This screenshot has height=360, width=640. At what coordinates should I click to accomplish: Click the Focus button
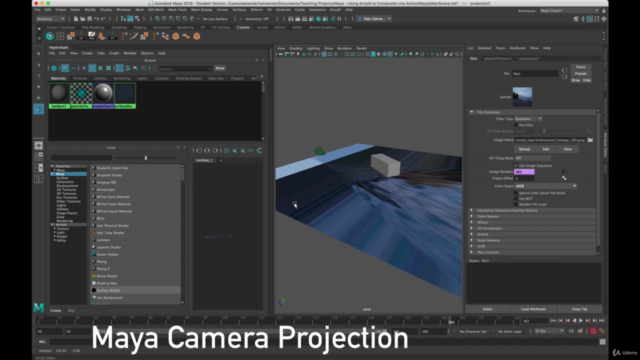point(581,67)
